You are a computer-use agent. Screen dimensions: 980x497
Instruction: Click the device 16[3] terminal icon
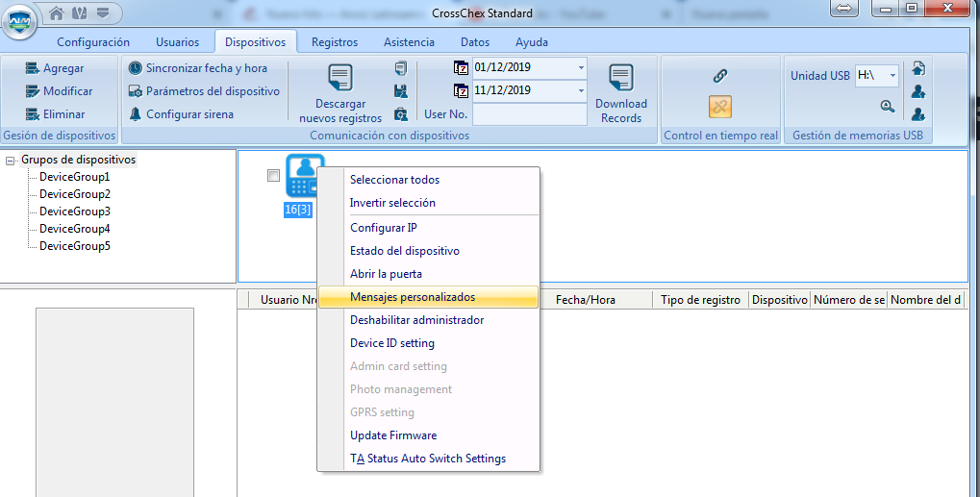pyautogui.click(x=303, y=176)
